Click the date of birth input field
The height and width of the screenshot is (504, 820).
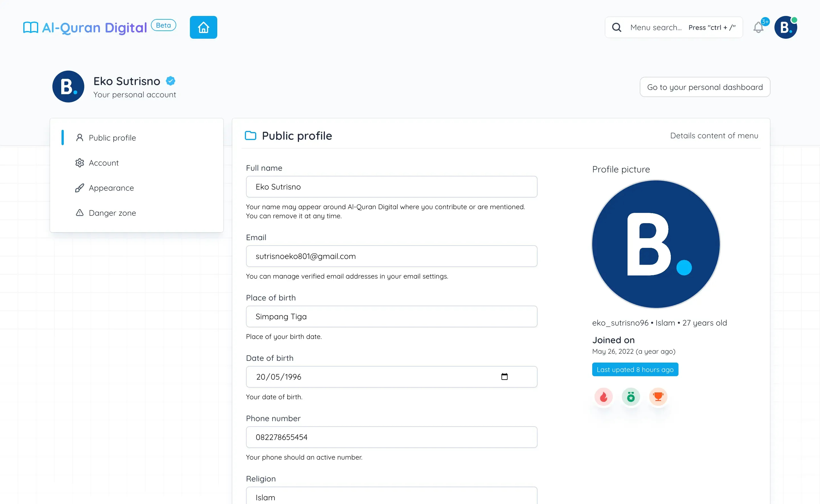click(x=391, y=377)
